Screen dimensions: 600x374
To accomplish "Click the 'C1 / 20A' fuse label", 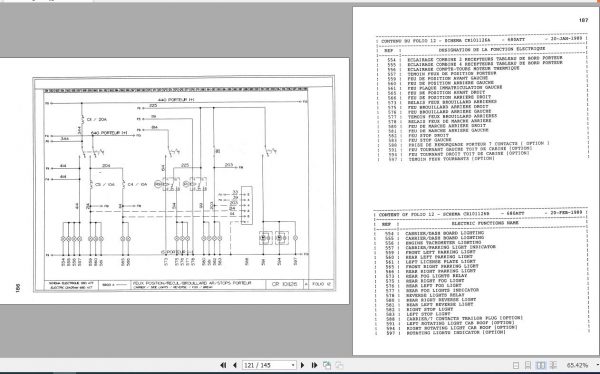I will [x=97, y=119].
